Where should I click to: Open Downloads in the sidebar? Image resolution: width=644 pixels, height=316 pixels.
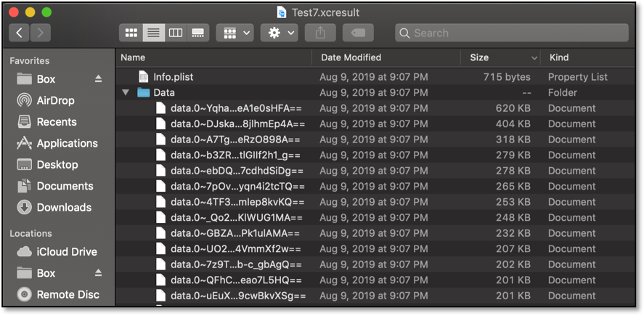point(64,207)
